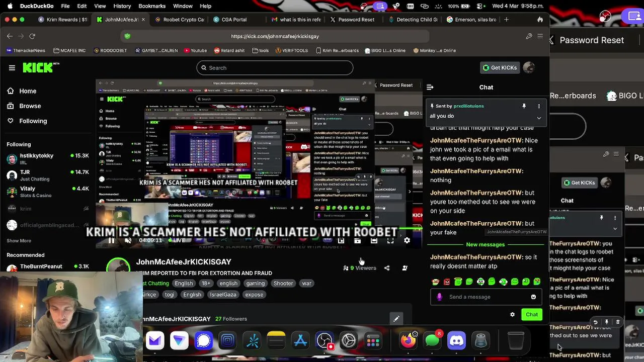This screenshot has width=644, height=362.
Task: Open DuckDuckGo password key icon
Action: point(529,36)
